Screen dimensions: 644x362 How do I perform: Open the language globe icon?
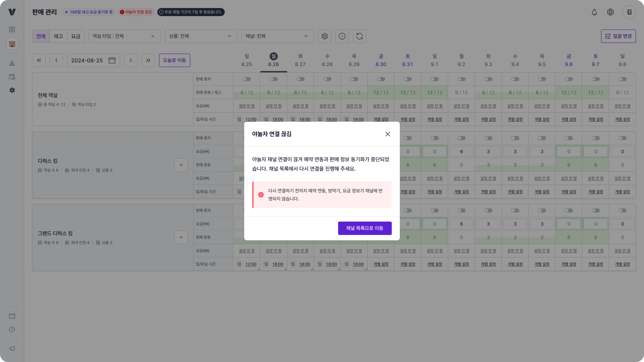[x=610, y=12]
